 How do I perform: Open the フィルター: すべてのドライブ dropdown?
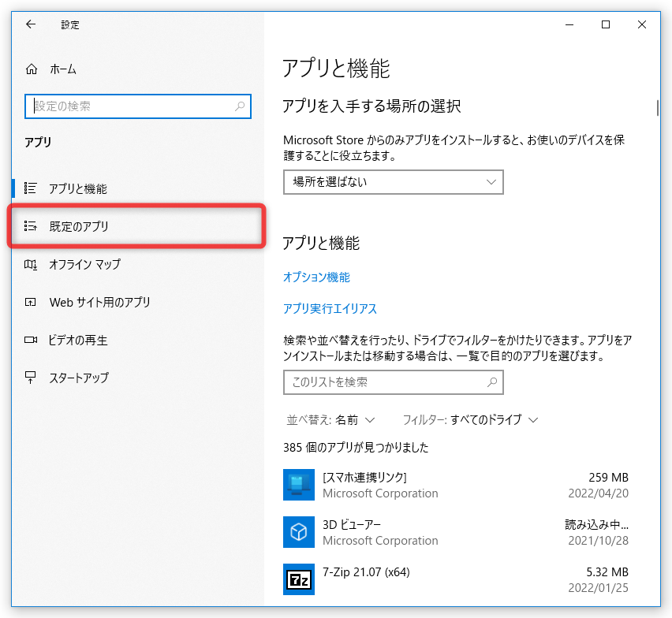click(470, 419)
